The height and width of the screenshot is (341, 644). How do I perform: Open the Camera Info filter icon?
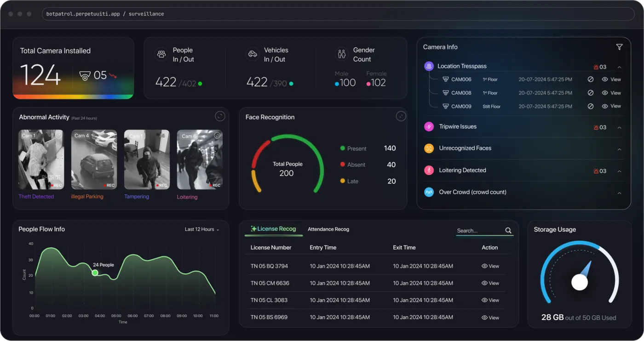[619, 47]
